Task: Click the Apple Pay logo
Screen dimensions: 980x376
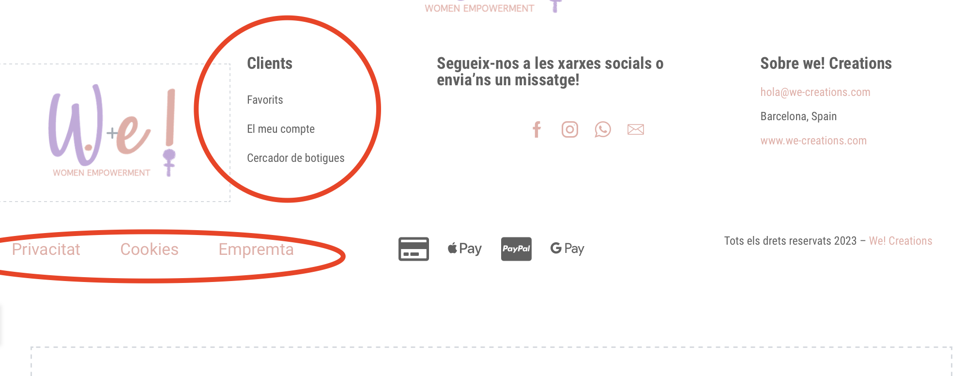Action: [x=465, y=249]
